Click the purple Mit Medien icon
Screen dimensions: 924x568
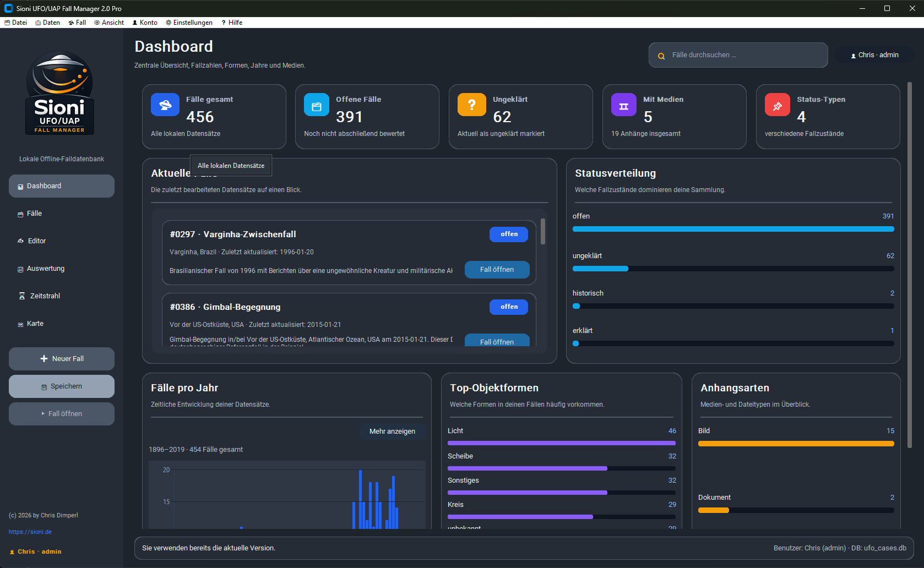[623, 105]
